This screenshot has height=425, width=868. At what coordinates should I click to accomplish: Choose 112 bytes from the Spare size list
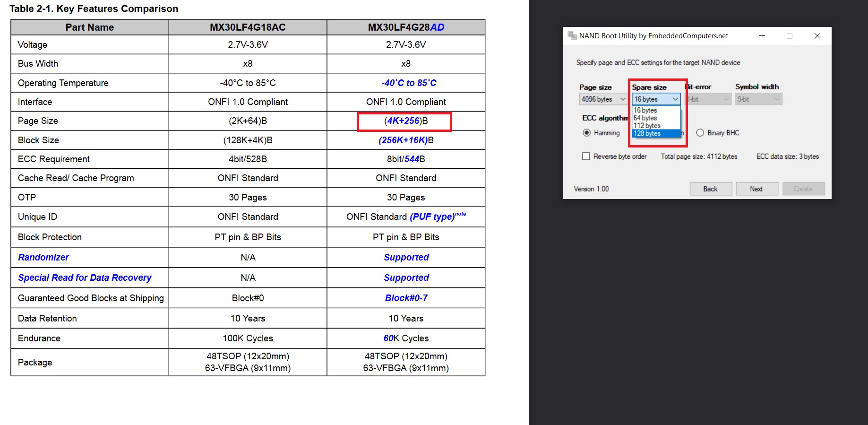point(656,126)
